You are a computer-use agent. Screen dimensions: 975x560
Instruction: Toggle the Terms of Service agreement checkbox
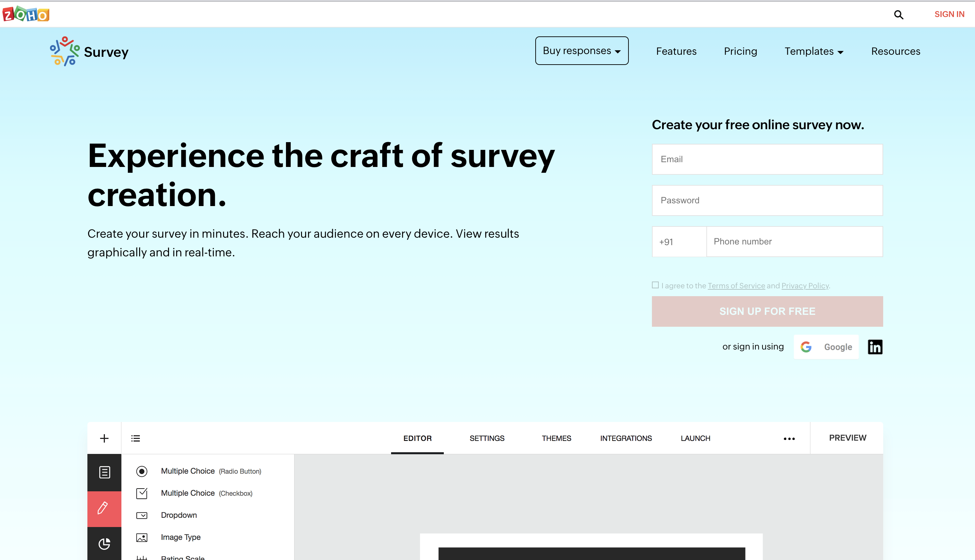[656, 285]
